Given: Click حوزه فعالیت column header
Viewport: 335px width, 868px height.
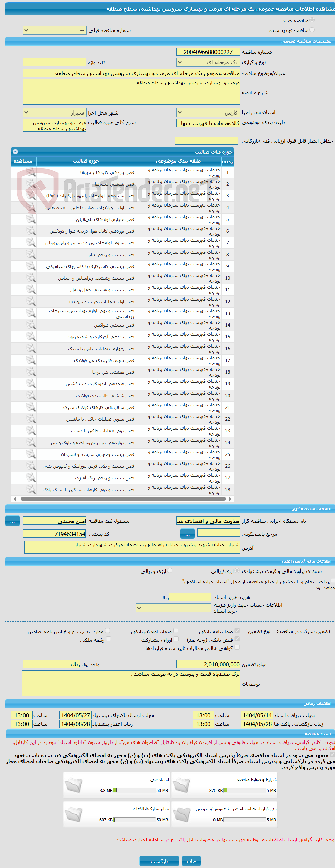Looking at the screenshot, I should [86, 162].
